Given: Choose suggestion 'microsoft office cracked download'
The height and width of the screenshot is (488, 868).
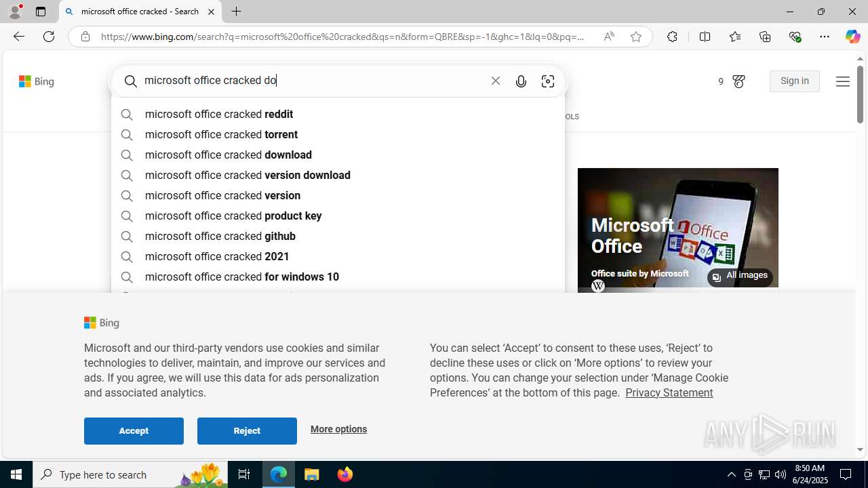Looking at the screenshot, I should point(338,155).
